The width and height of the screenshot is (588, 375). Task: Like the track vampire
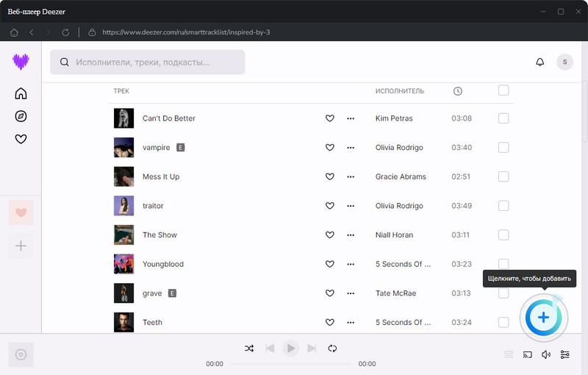[329, 148]
